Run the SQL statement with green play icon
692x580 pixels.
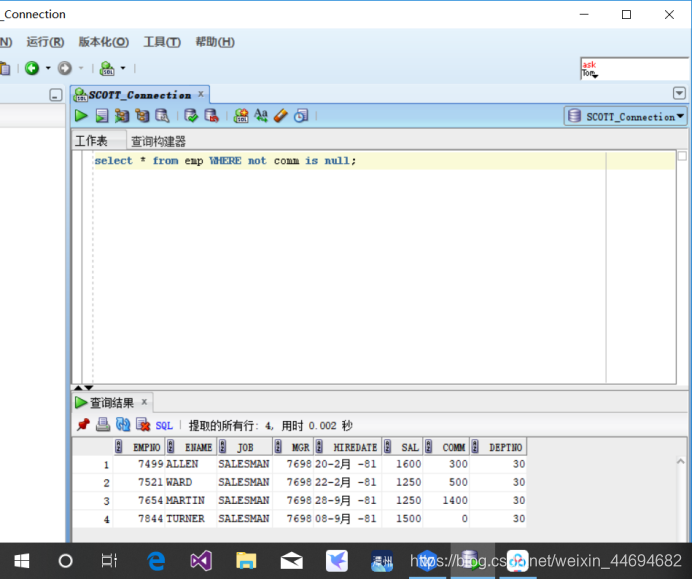click(x=81, y=116)
